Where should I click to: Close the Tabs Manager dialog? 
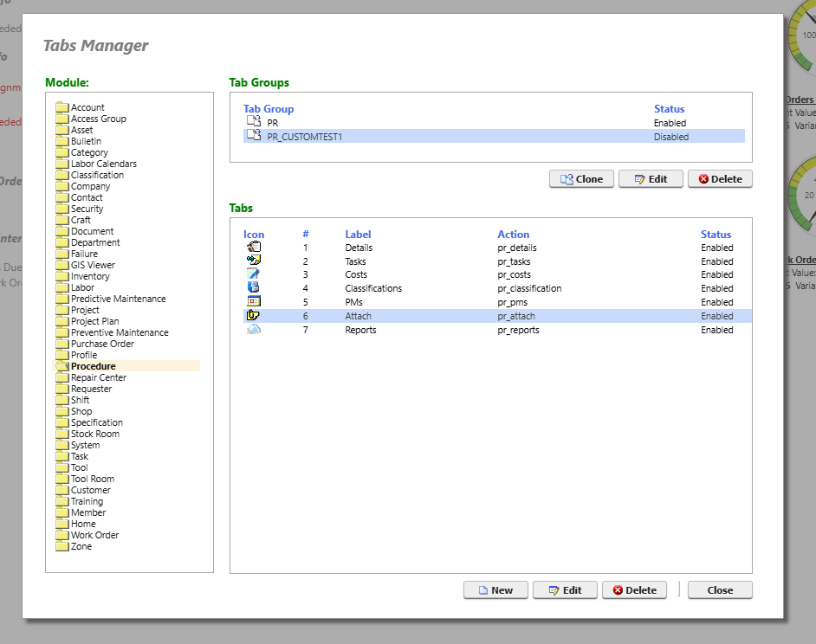click(x=720, y=589)
